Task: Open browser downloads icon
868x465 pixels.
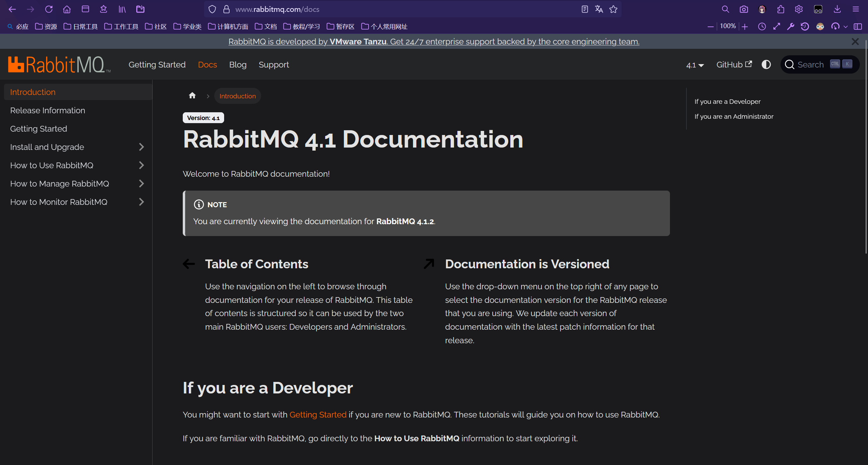Action: (837, 9)
